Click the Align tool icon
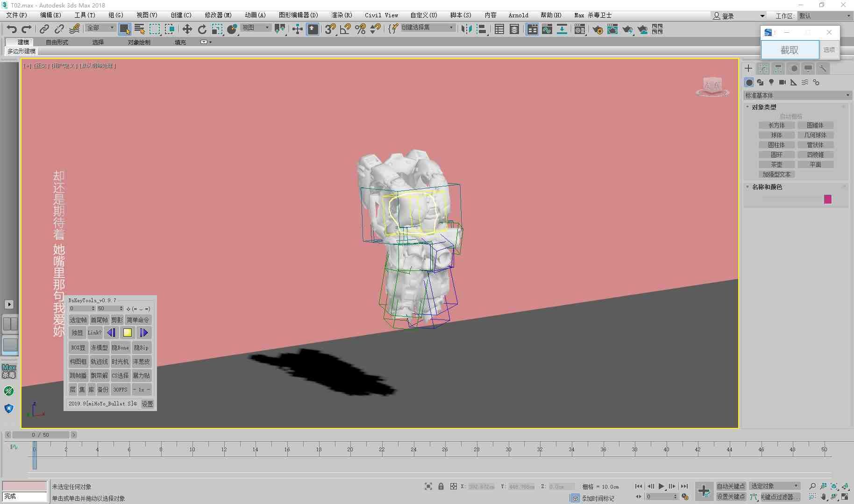The image size is (854, 504). coord(481,29)
